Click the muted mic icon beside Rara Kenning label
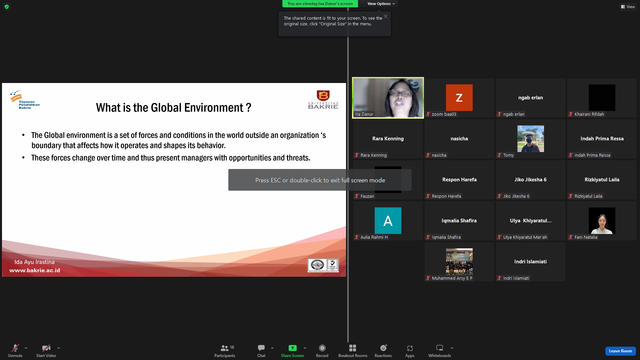 coord(357,155)
